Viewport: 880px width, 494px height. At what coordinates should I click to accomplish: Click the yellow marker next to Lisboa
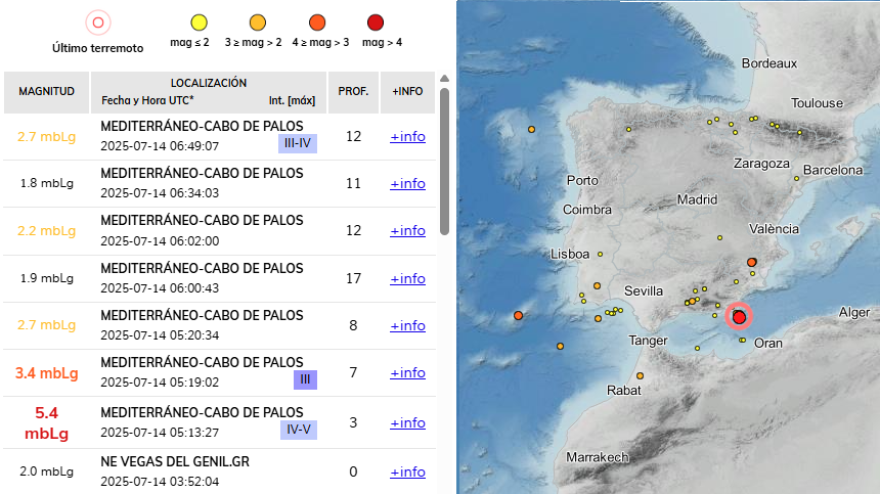click(600, 254)
